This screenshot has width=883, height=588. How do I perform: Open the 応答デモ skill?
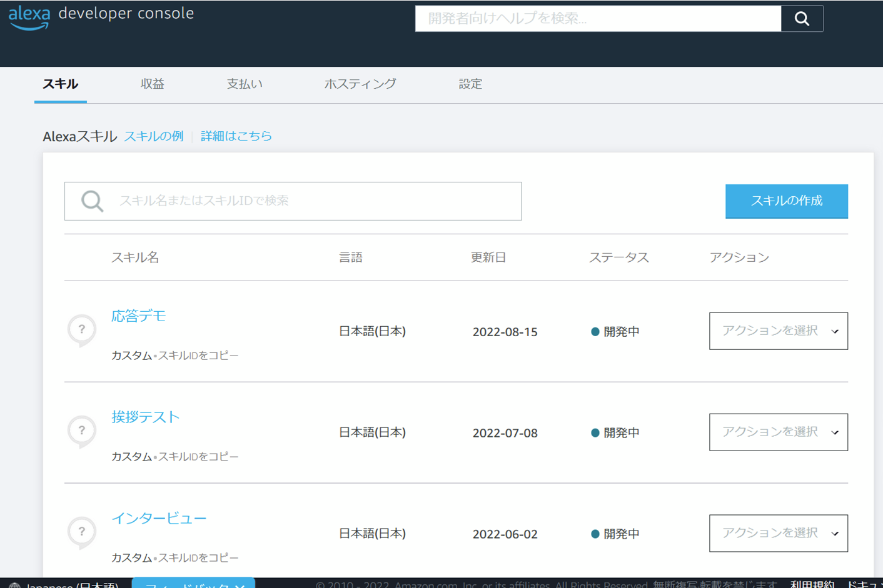coord(139,316)
